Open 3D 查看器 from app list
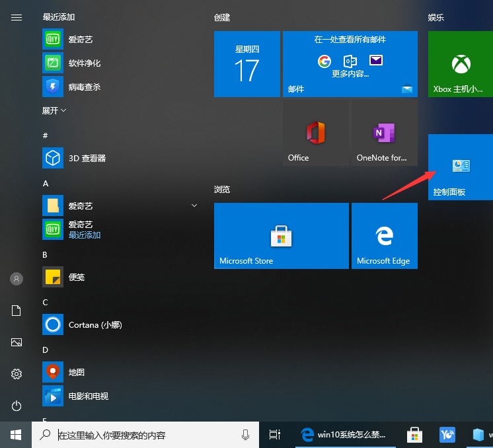 pyautogui.click(x=87, y=159)
